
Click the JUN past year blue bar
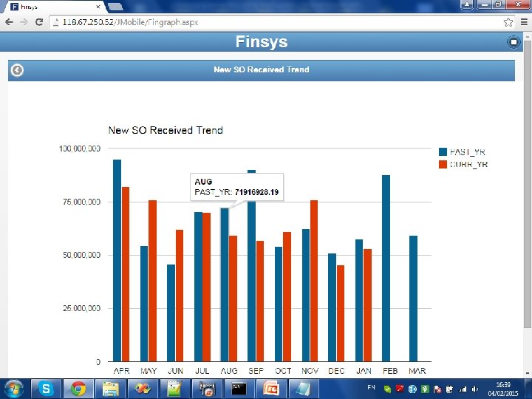(171, 313)
